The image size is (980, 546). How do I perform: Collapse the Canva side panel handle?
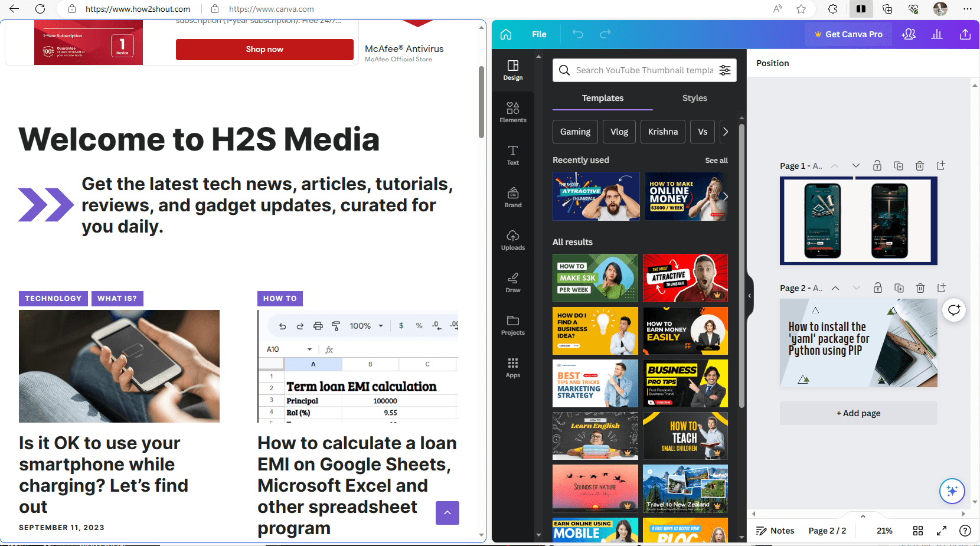click(750, 296)
